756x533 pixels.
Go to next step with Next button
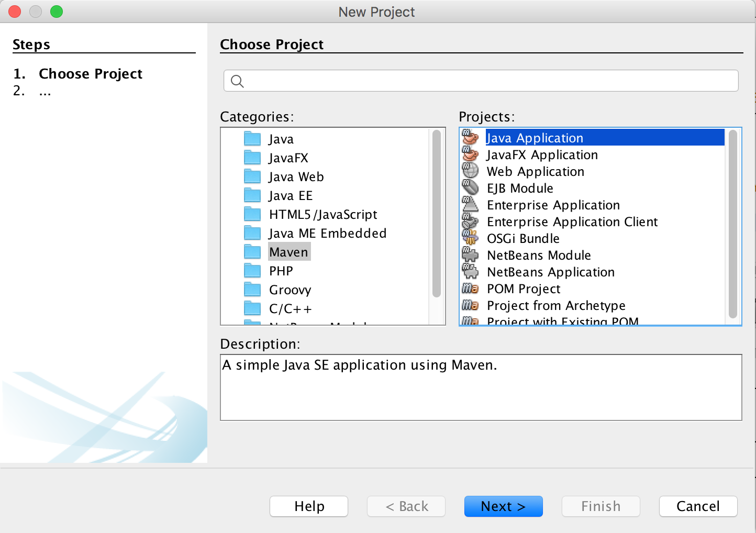pos(503,506)
